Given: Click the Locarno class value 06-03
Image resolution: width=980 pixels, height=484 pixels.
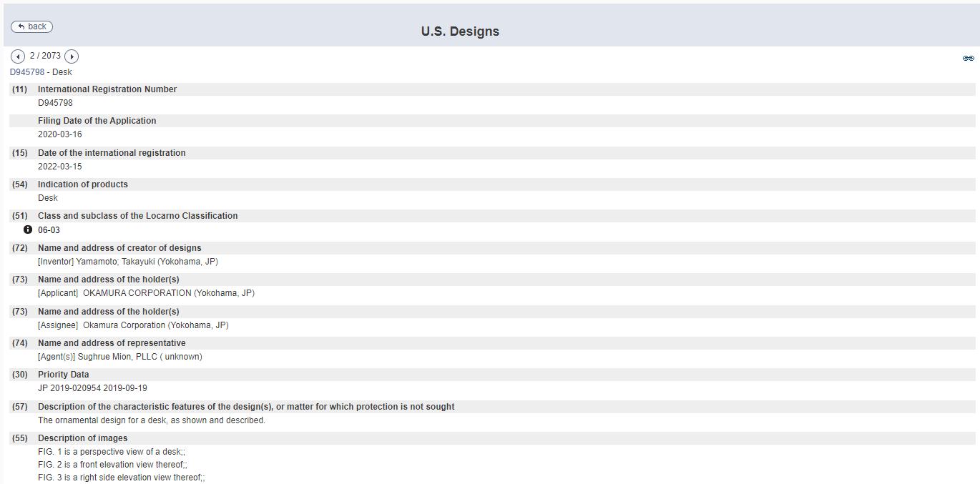Looking at the screenshot, I should 49,230.
